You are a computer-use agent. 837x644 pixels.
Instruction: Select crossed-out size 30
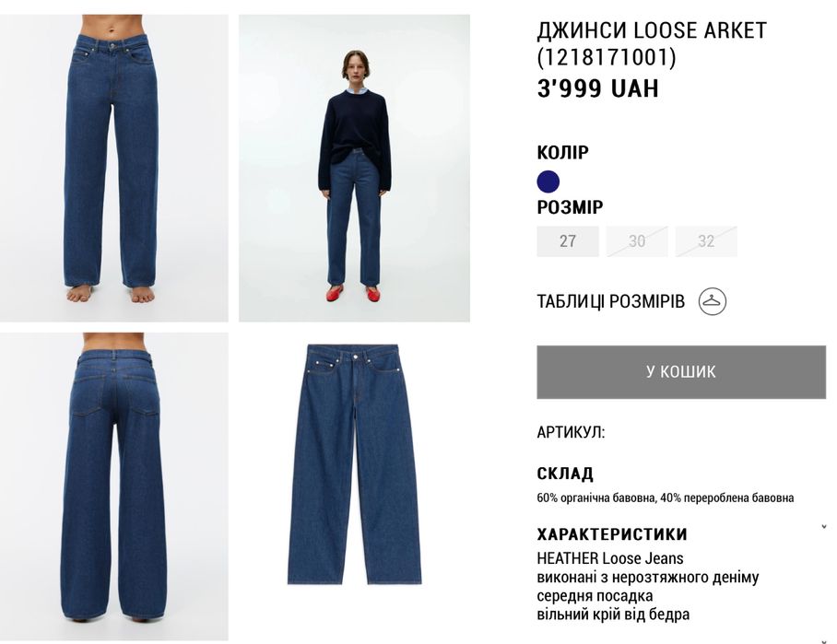[637, 241]
